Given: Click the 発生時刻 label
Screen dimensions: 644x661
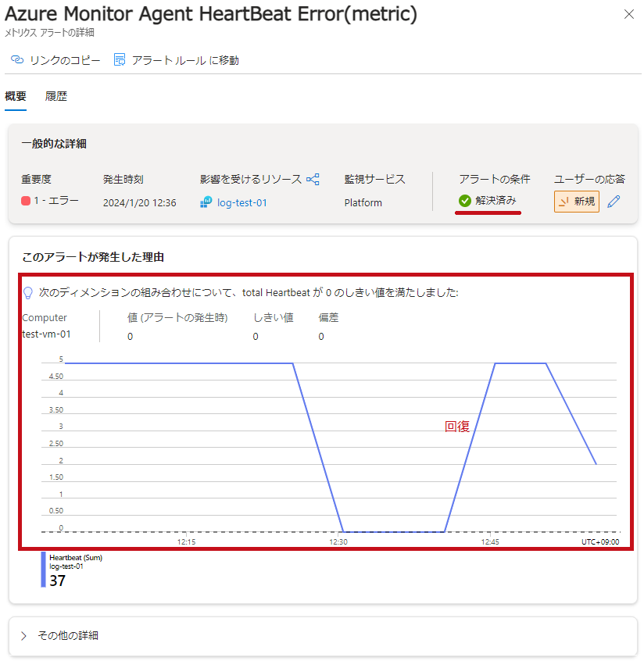Looking at the screenshot, I should (123, 179).
